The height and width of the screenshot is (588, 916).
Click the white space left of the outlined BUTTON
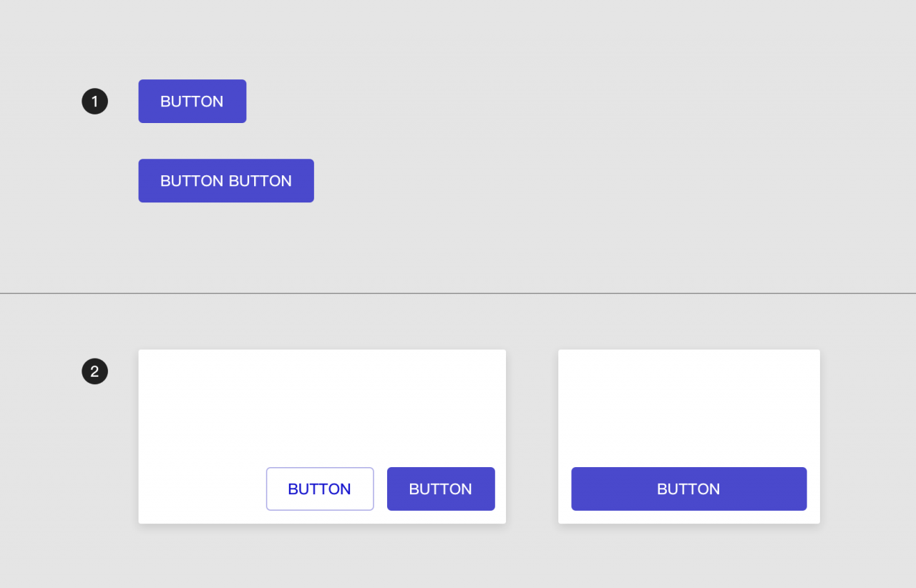click(x=202, y=489)
